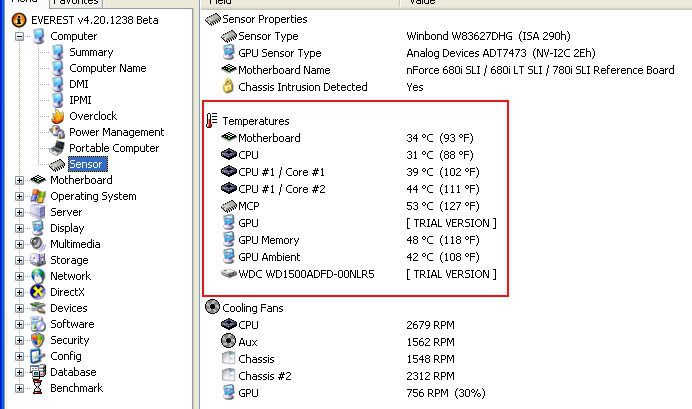Screen dimensions: 692x409
Task: Select the Motherboard temperature row
Action: 347,138
